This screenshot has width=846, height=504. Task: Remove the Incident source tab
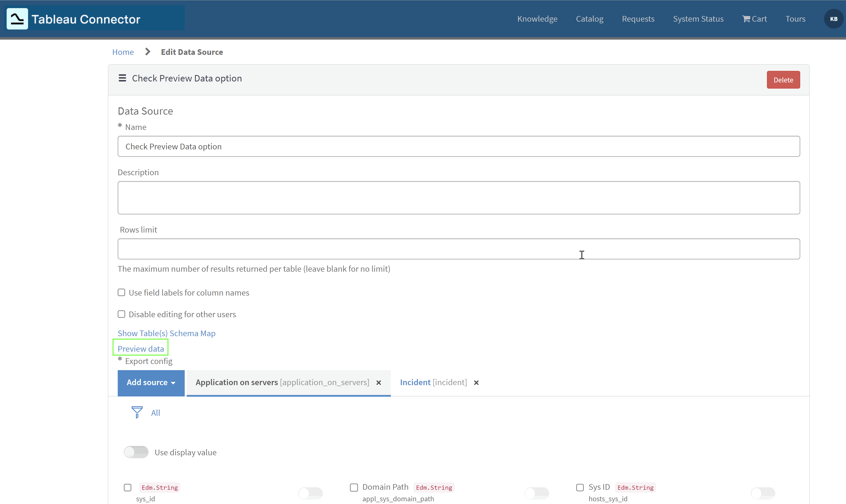click(476, 382)
